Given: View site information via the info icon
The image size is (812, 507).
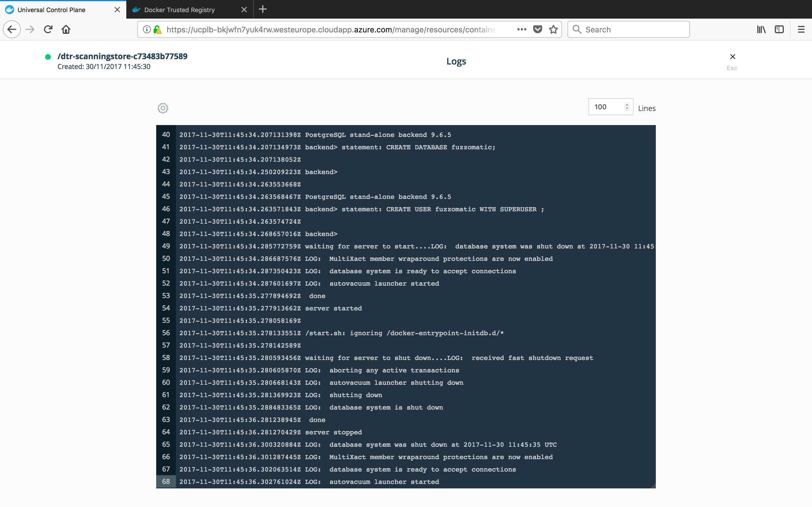Looking at the screenshot, I should pos(147,29).
